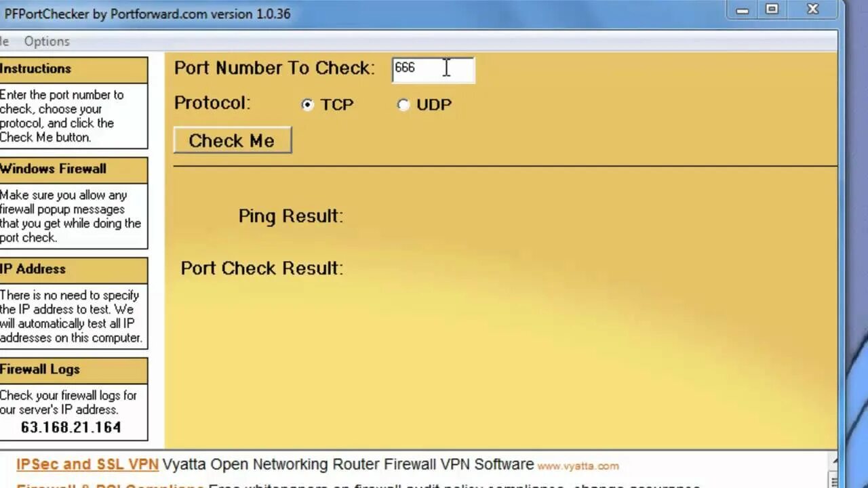Image resolution: width=868 pixels, height=488 pixels.
Task: Click the Ping Result label
Action: pos(290,216)
